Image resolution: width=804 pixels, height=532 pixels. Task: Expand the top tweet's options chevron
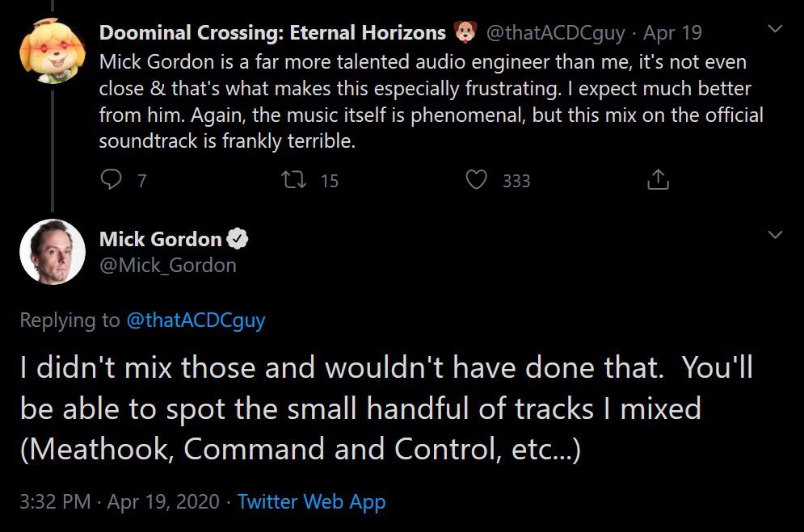(775, 31)
